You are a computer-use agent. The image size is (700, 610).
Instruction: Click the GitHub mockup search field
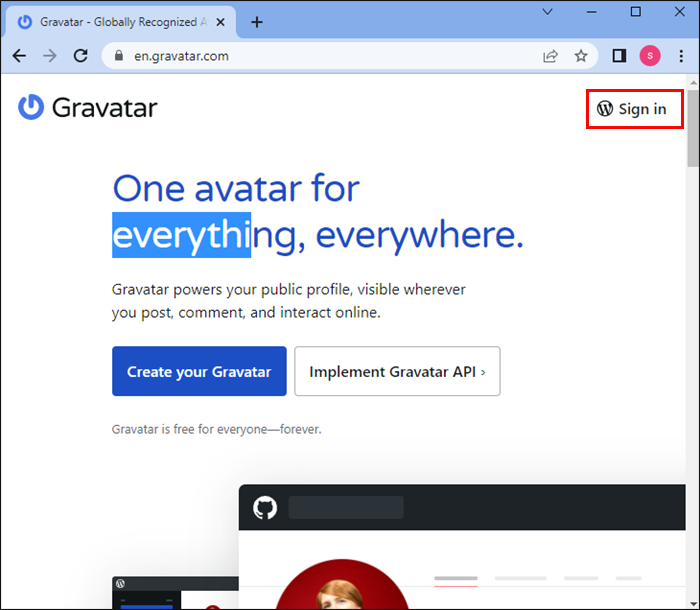tap(346, 507)
